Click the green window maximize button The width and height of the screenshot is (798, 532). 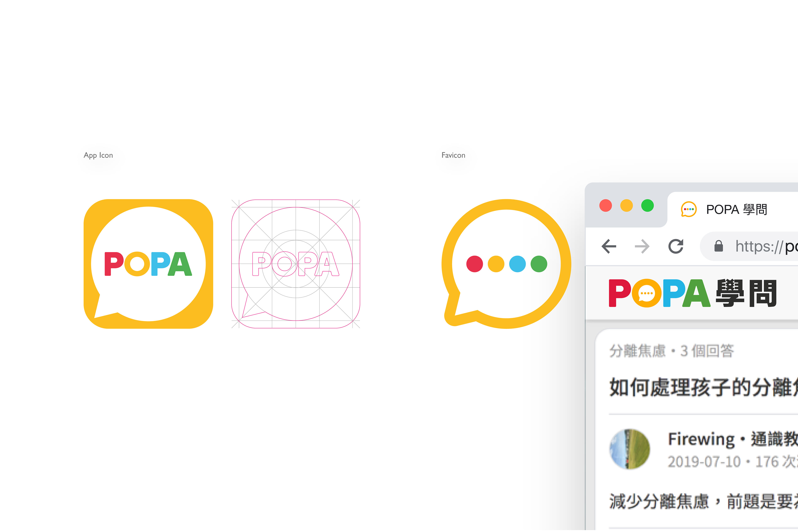647,206
